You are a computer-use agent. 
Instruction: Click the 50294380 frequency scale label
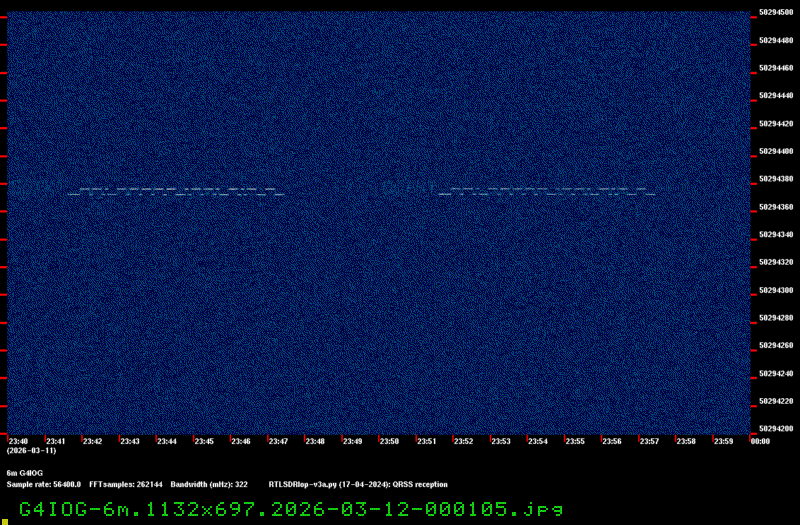[x=776, y=179]
